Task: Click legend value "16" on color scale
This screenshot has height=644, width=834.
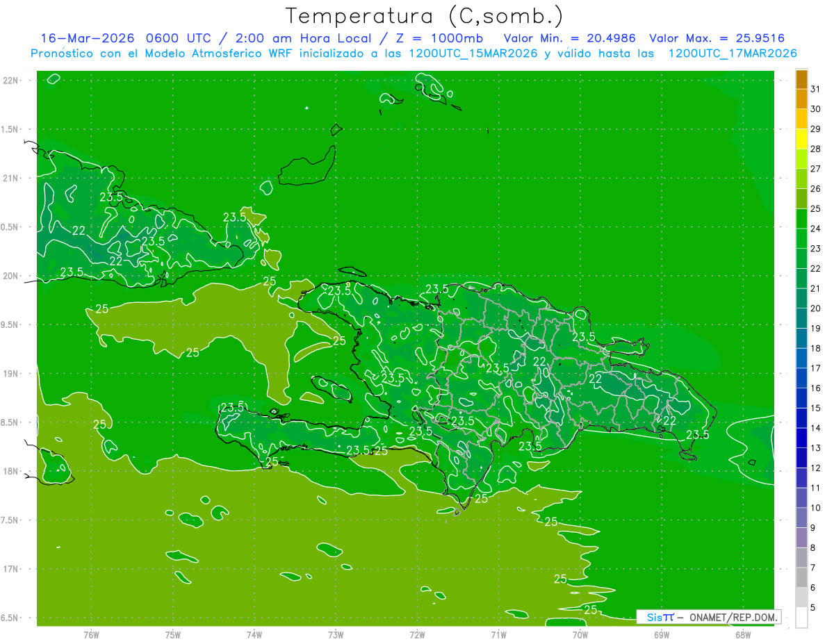Action: 816,388
